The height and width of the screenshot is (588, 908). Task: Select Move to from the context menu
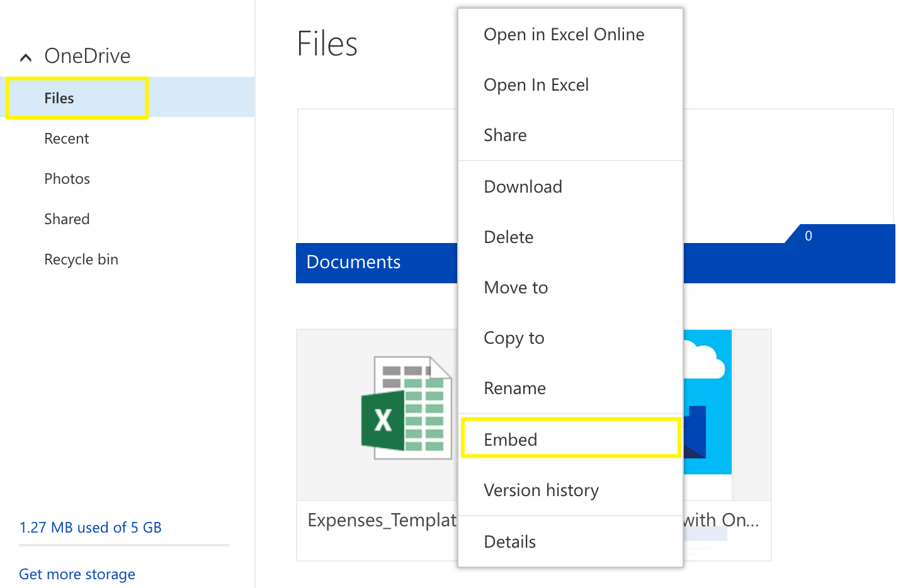(515, 287)
